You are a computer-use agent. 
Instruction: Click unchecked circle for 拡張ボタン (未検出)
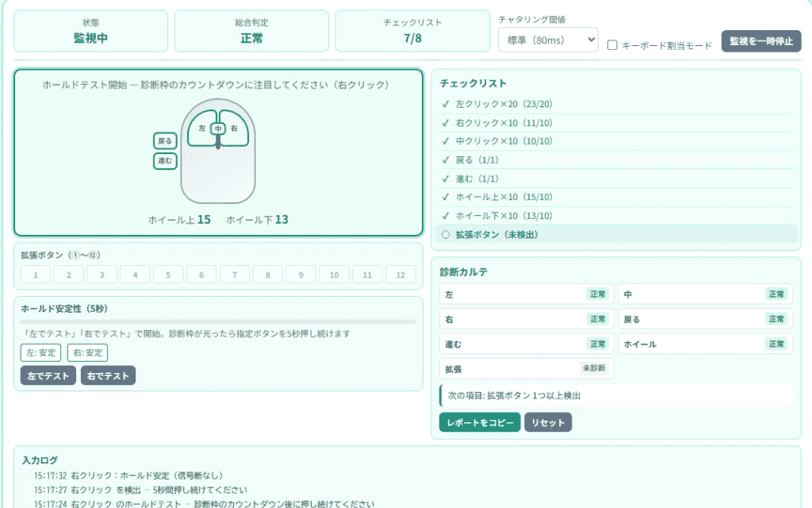[446, 235]
